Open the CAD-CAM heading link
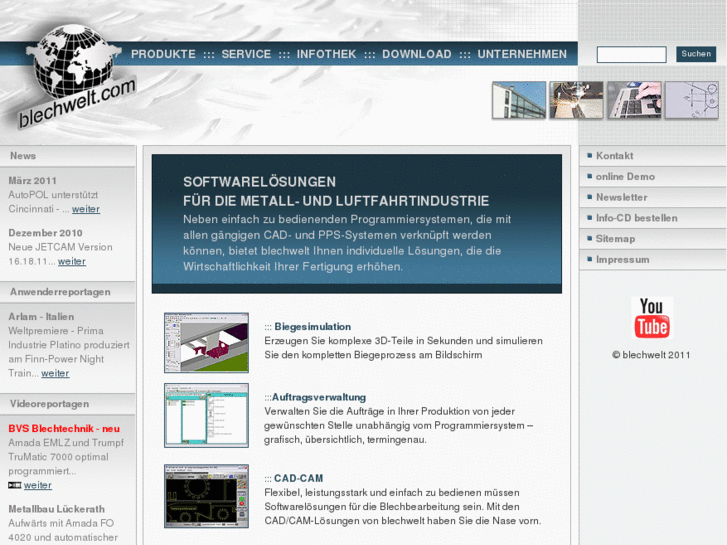Screen dimensions: 727x545 (x=299, y=478)
